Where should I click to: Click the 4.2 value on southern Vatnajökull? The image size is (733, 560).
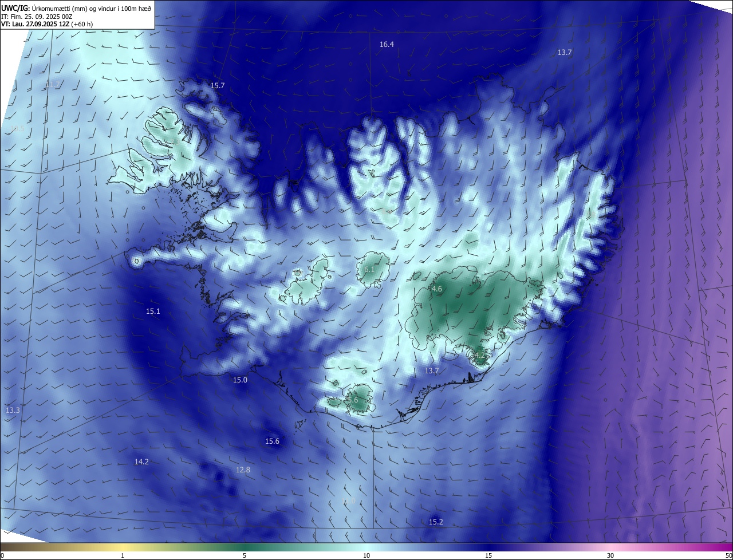[x=480, y=355]
